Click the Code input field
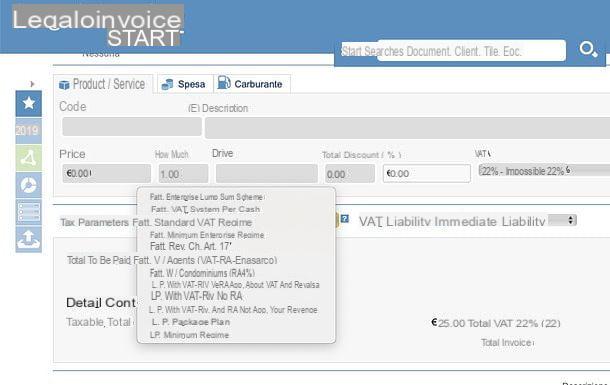Viewport: 610px width, 385px height. tap(132, 127)
